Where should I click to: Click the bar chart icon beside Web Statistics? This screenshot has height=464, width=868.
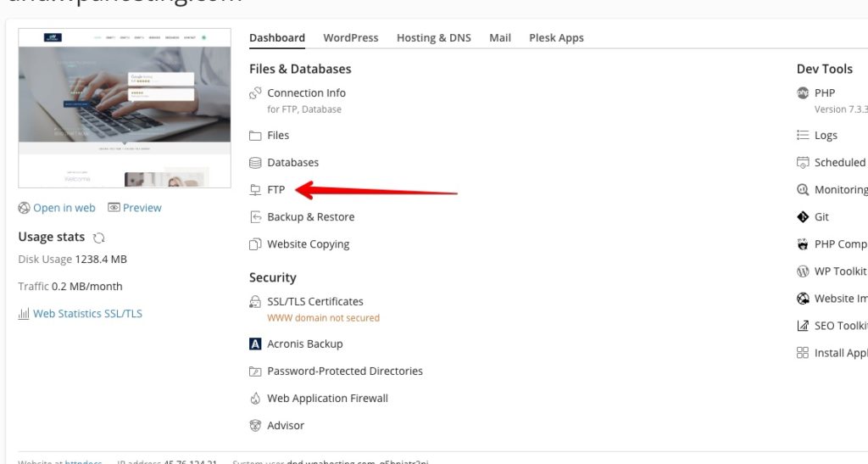[x=23, y=314]
